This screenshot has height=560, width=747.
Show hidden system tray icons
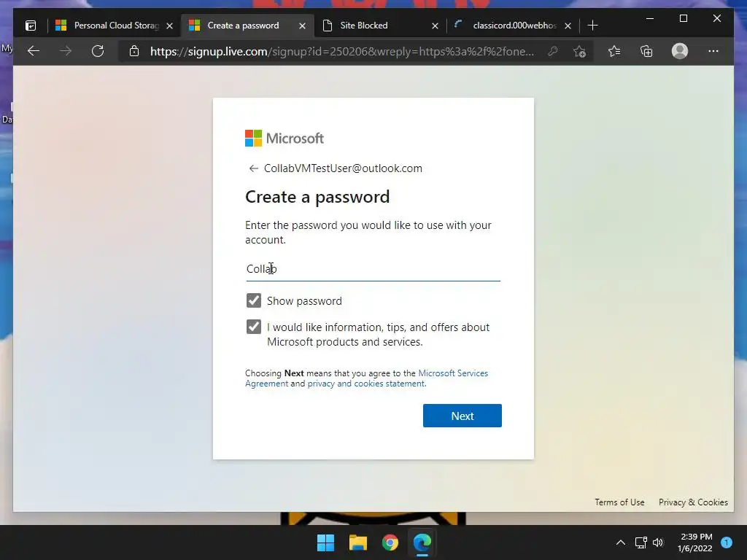point(621,542)
